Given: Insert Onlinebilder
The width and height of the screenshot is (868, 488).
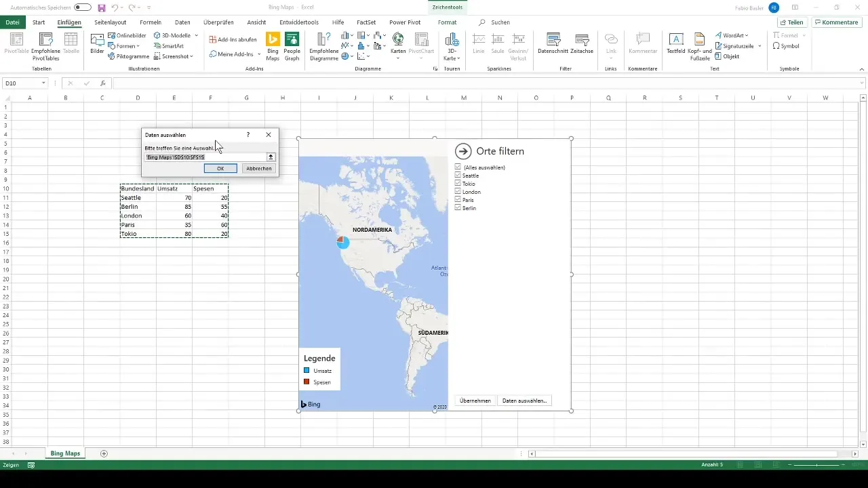Looking at the screenshot, I should click(127, 35).
